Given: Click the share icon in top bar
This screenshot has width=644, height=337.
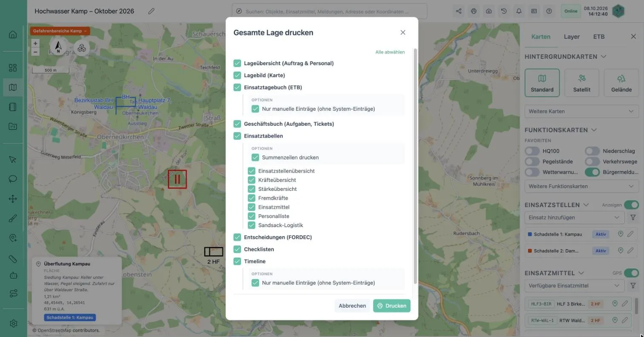Looking at the screenshot, I should pos(459,11).
